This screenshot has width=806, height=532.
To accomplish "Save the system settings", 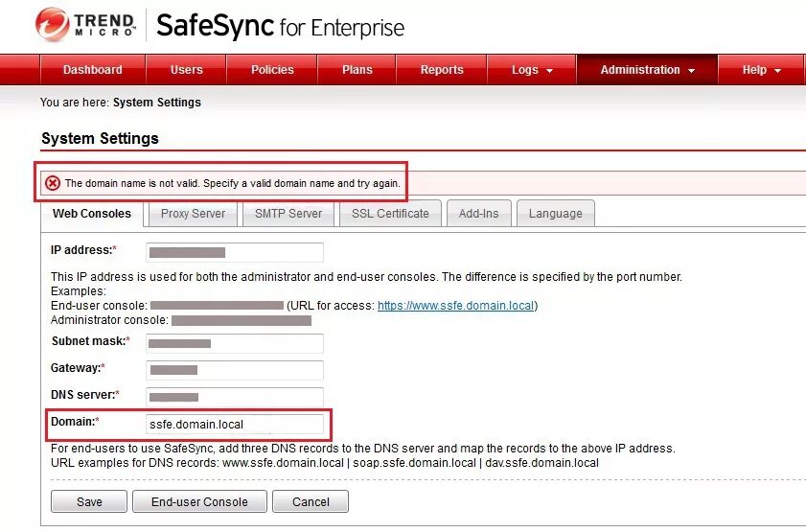I will [89, 501].
